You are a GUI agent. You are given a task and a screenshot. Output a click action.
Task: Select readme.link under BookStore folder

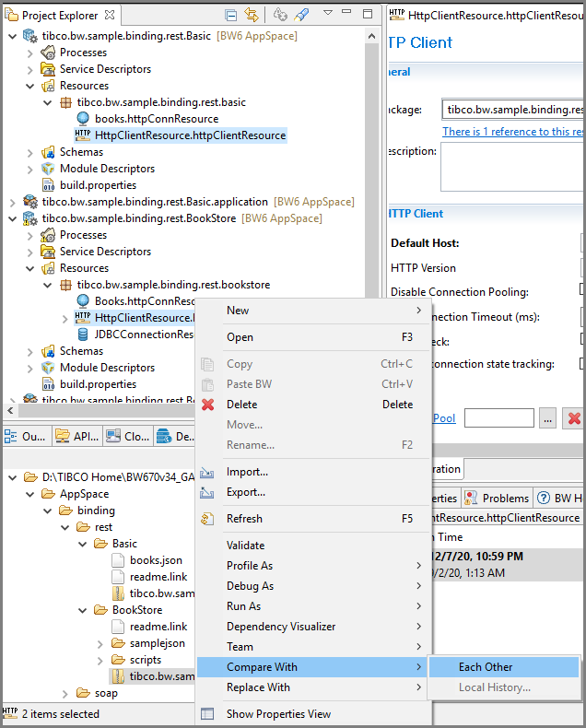(158, 627)
